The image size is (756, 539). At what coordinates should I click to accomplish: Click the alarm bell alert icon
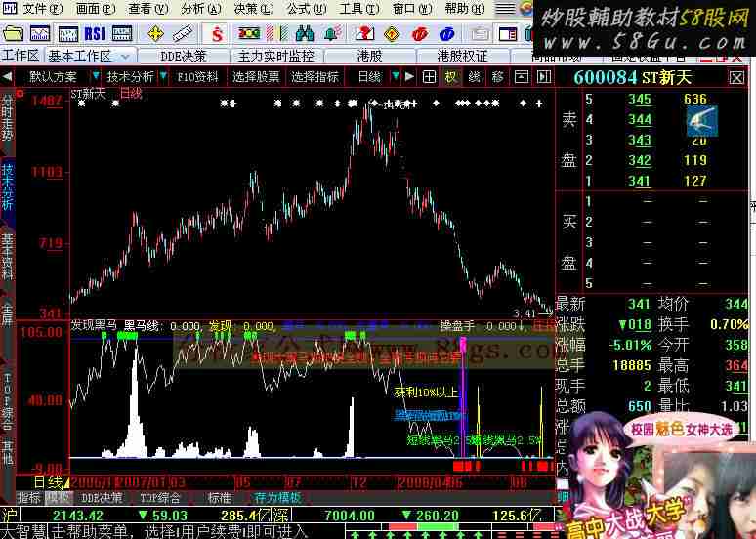[332, 34]
